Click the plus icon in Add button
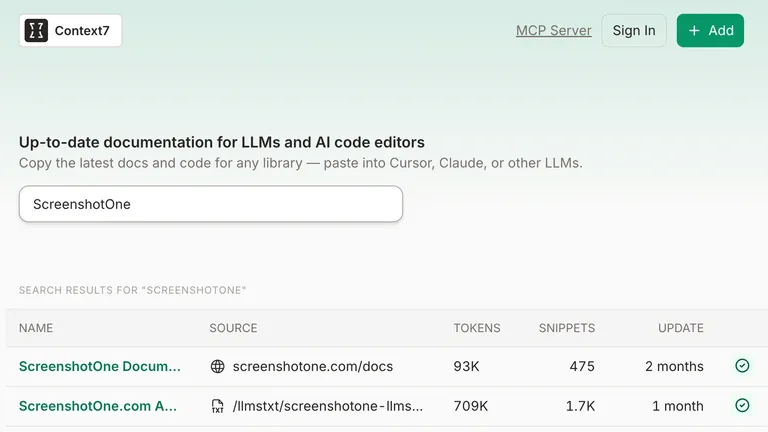 point(694,30)
